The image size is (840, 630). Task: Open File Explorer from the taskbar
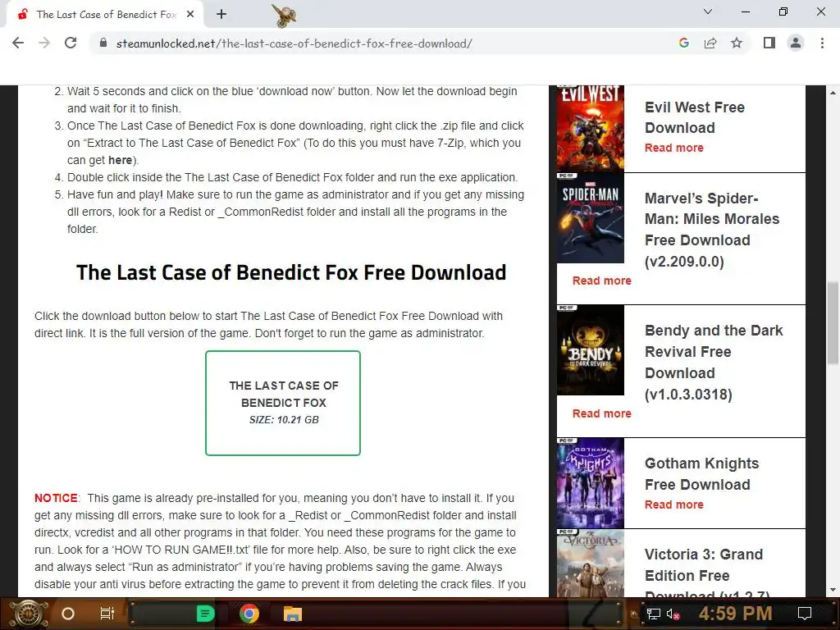[x=293, y=614]
